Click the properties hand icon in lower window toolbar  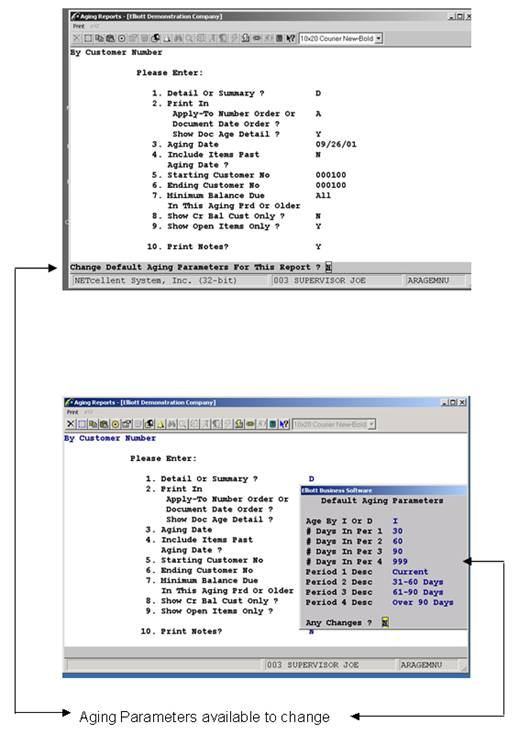[x=126, y=424]
